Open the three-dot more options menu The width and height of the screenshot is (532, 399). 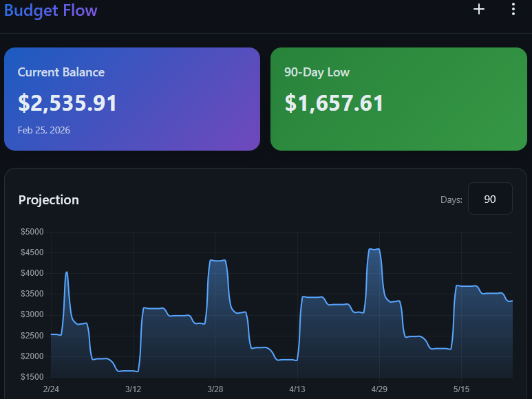click(513, 9)
